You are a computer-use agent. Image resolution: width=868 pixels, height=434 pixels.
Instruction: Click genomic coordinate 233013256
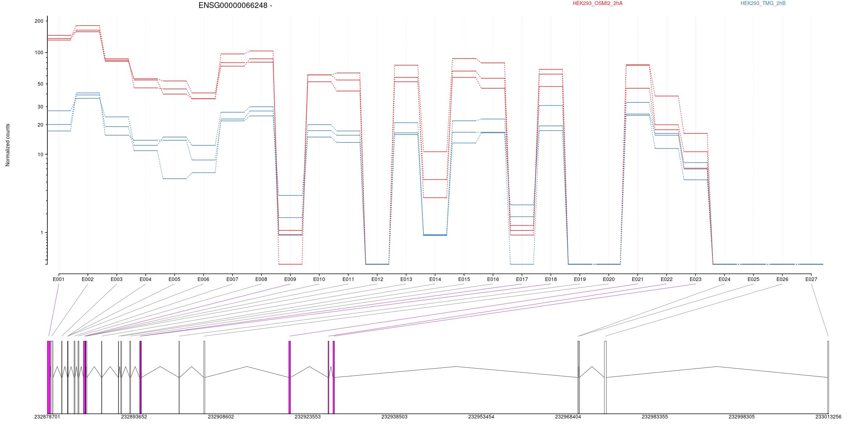click(829, 417)
